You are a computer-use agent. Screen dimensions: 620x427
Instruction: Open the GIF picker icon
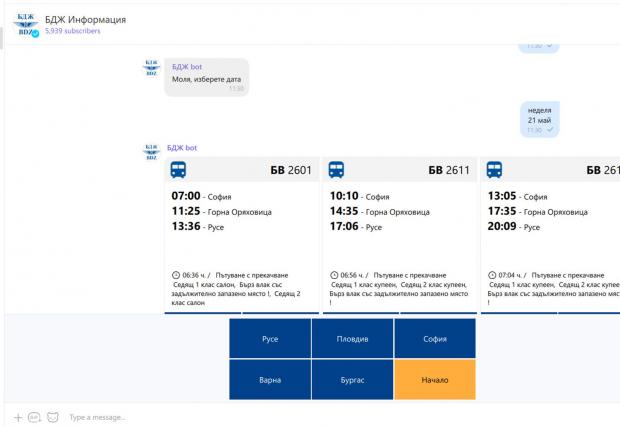[x=34, y=417]
